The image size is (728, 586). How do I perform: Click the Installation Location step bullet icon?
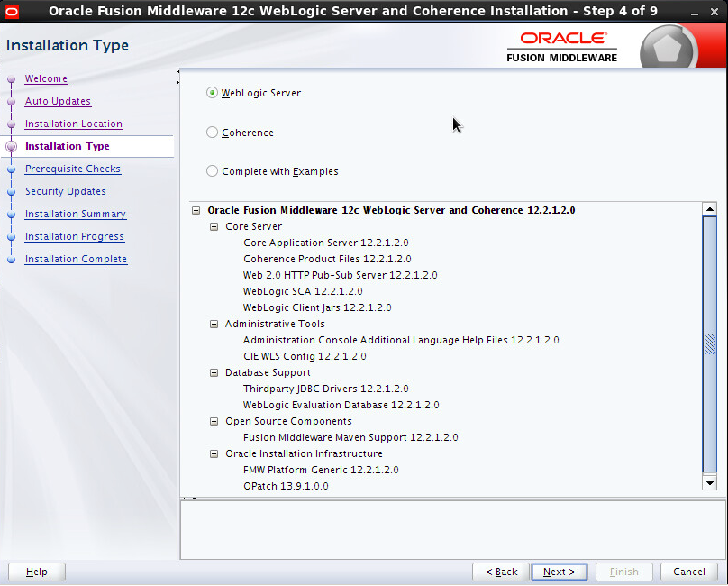(x=12, y=124)
